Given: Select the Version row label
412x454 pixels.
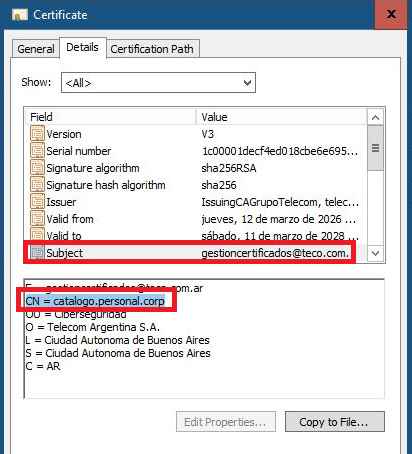Looking at the screenshot, I should [64, 134].
